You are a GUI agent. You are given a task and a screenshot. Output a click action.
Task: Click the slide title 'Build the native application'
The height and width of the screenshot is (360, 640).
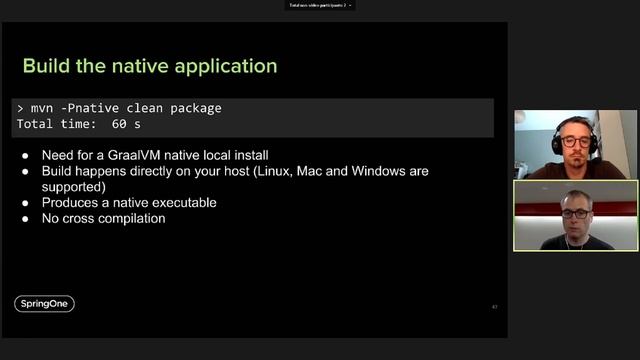pyautogui.click(x=150, y=66)
